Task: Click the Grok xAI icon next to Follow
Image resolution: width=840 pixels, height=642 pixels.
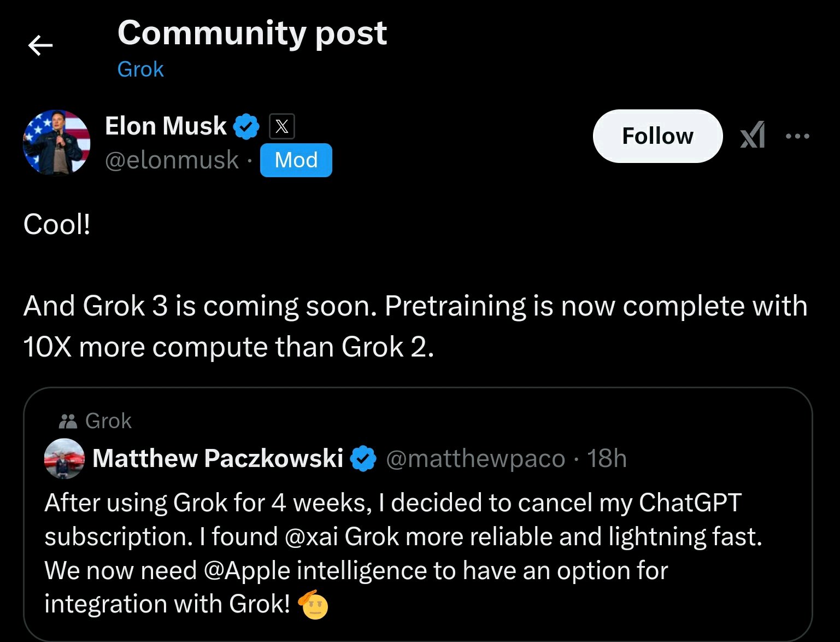Action: pyautogui.click(x=753, y=136)
